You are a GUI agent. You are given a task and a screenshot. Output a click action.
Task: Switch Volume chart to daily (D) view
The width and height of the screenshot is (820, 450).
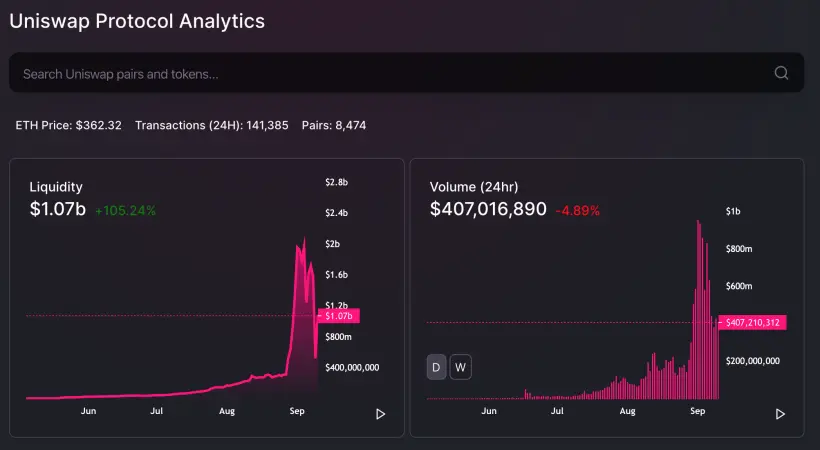(x=436, y=367)
